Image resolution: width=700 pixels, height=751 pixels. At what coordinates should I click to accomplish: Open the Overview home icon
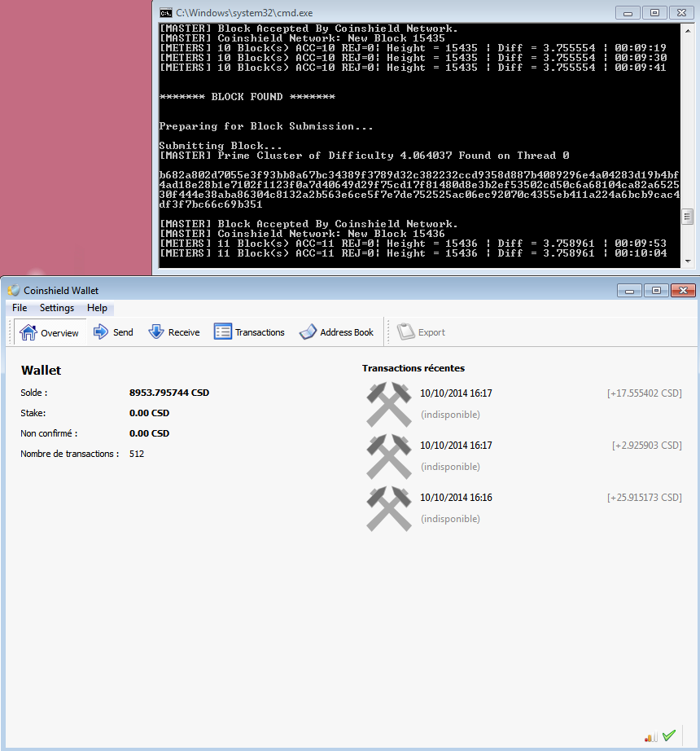(28, 332)
